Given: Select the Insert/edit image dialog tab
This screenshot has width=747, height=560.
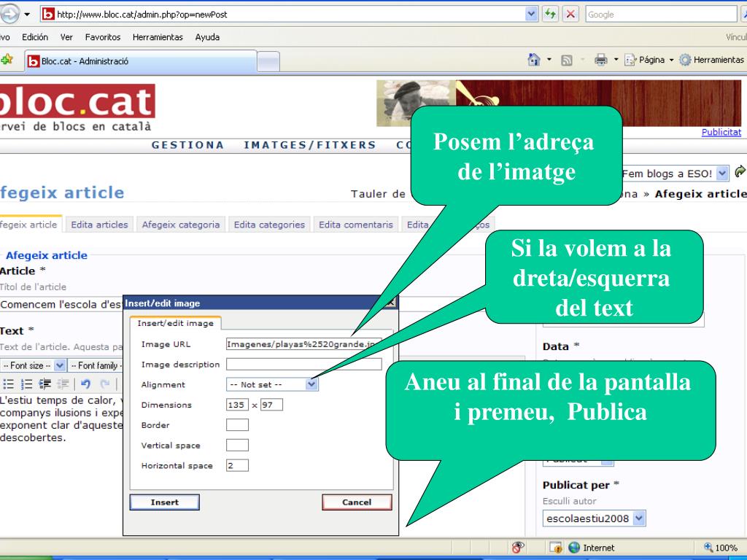Looking at the screenshot, I should (175, 323).
